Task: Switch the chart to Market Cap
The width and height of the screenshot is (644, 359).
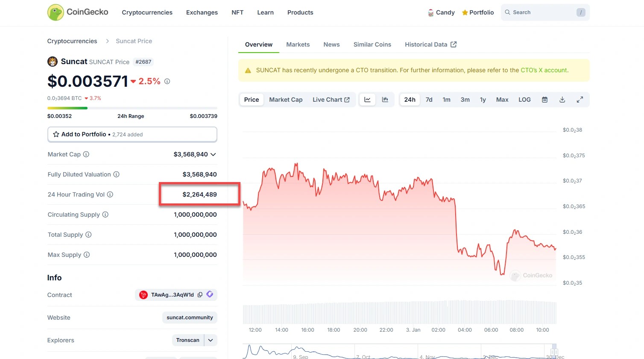Action: point(286,100)
